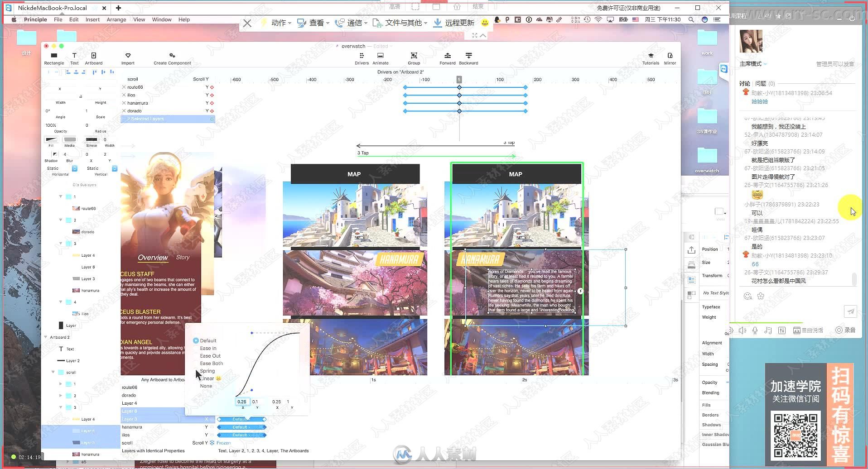Click the music note icon in chat panel
The image size is (868, 469).
(768, 330)
